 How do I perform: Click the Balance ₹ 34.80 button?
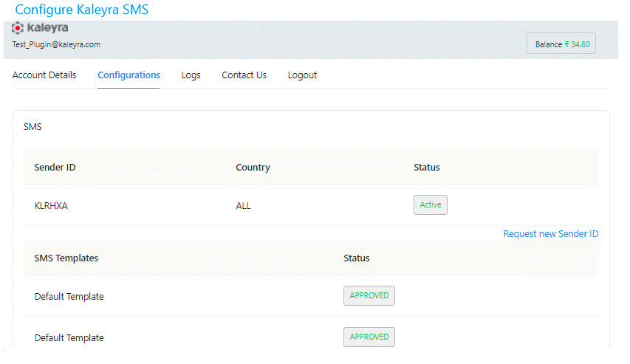pyautogui.click(x=561, y=44)
